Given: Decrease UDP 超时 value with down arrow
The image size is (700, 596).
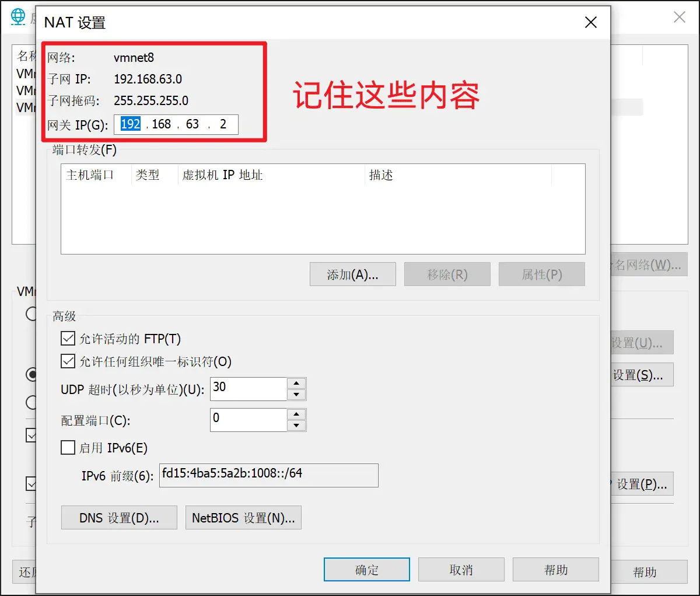Looking at the screenshot, I should [x=296, y=395].
